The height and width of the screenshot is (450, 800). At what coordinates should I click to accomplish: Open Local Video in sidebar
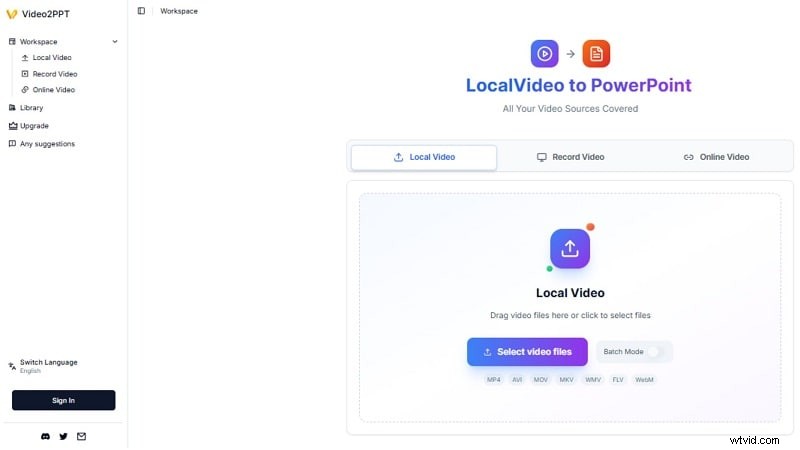(x=46, y=58)
